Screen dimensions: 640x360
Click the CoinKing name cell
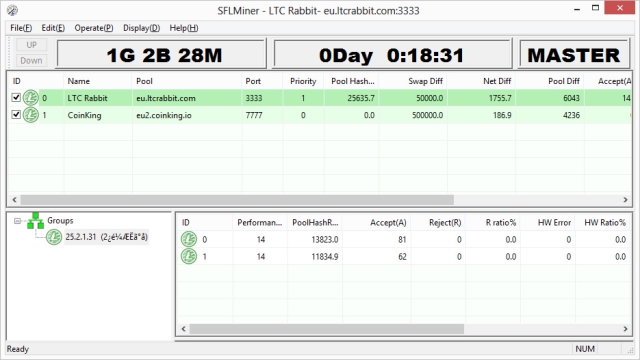(x=84, y=116)
